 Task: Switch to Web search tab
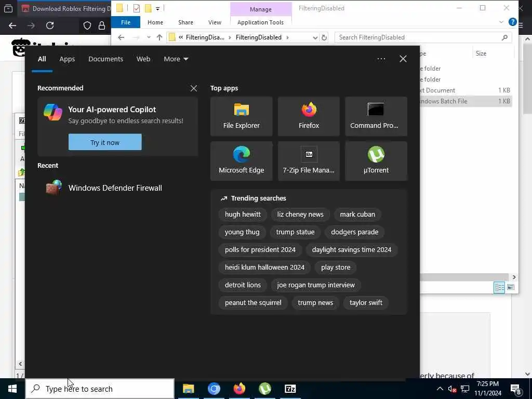click(x=143, y=59)
